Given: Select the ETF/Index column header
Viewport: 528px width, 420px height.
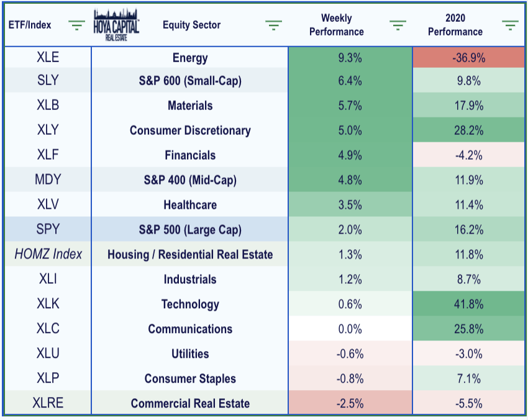Looking at the screenshot, I should coord(30,25).
